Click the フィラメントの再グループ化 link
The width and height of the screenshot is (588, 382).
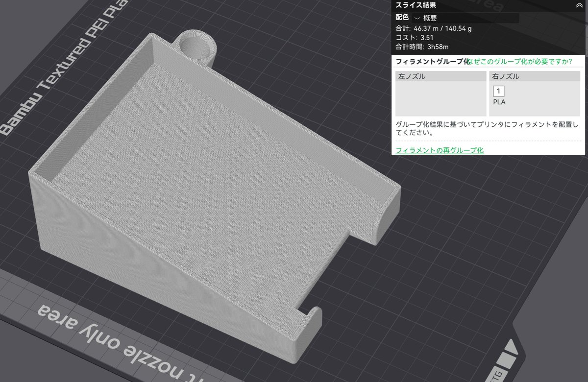tap(440, 150)
